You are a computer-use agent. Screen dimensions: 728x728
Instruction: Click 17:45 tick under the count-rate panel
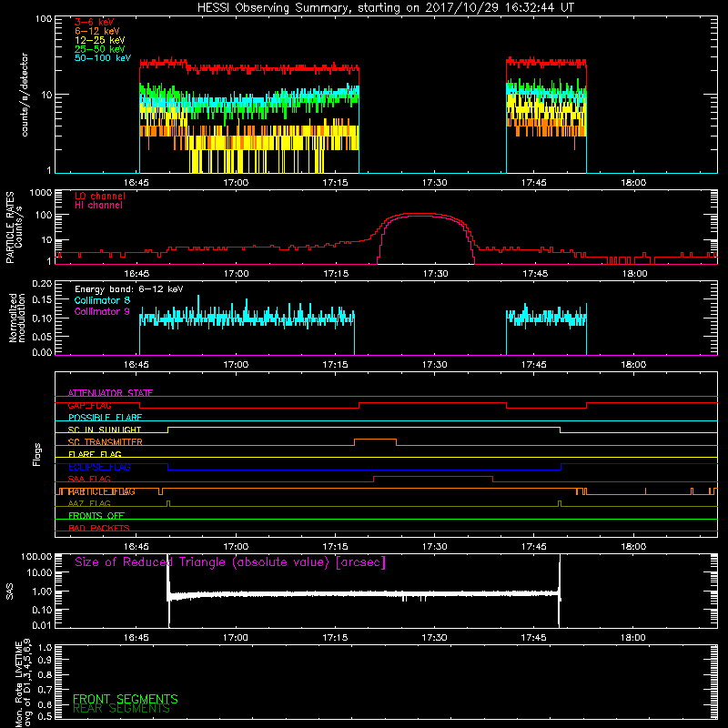[534, 183]
